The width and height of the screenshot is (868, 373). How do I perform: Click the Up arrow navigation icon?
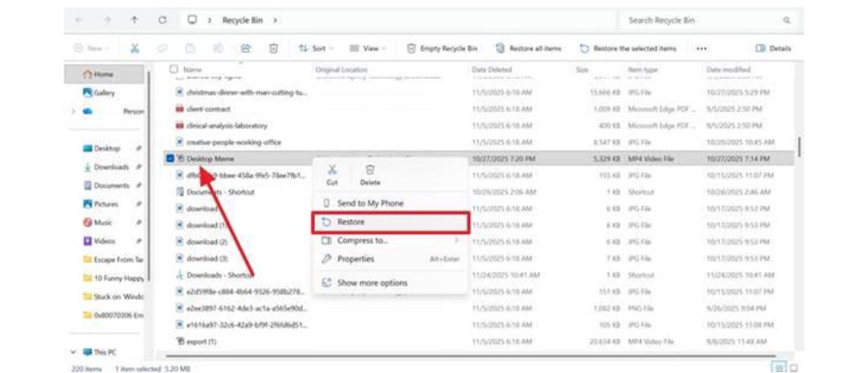[134, 20]
